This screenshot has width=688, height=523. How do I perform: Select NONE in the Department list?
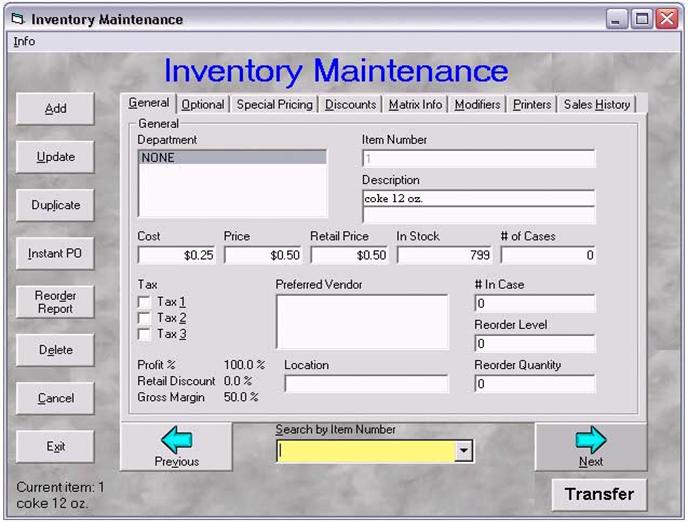coord(233,158)
